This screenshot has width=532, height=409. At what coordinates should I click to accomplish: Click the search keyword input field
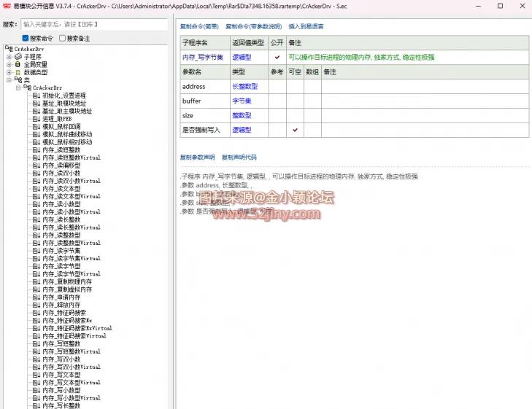pos(94,24)
